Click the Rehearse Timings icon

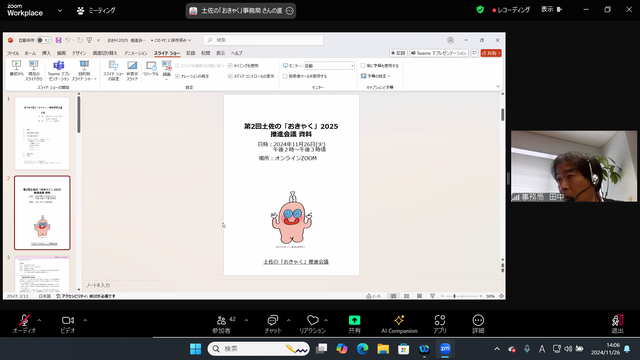click(x=151, y=65)
